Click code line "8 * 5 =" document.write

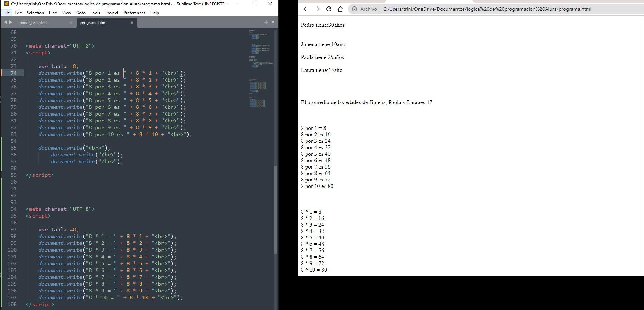107,263
